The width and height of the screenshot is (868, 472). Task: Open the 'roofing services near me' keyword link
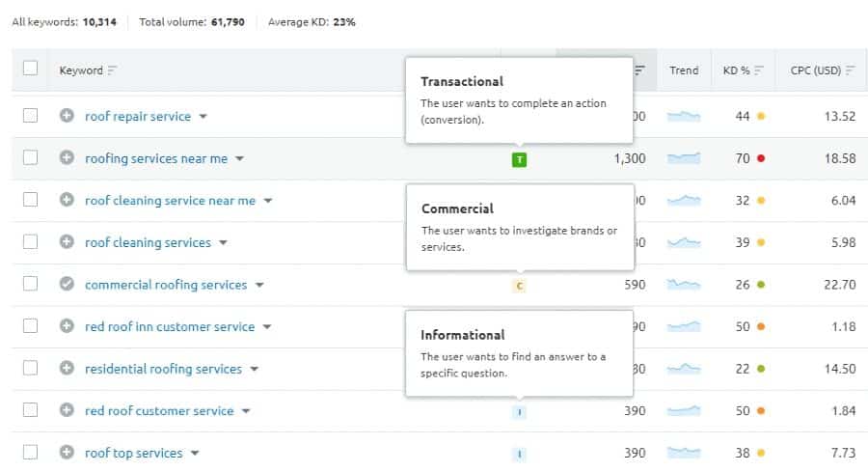(x=156, y=158)
